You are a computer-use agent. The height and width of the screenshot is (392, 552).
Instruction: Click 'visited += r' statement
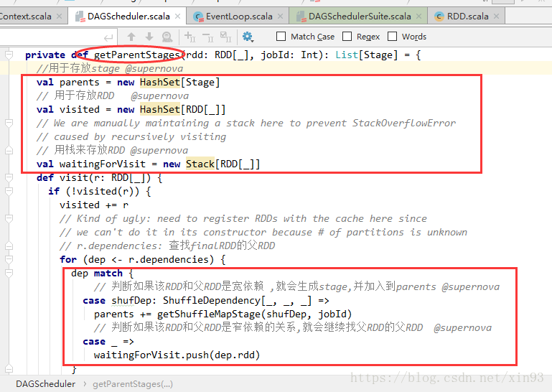click(93, 205)
